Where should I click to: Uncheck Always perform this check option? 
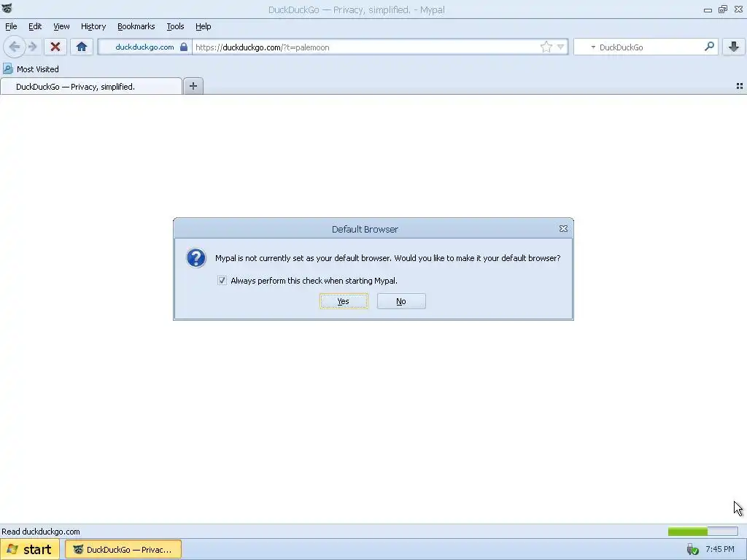(222, 281)
